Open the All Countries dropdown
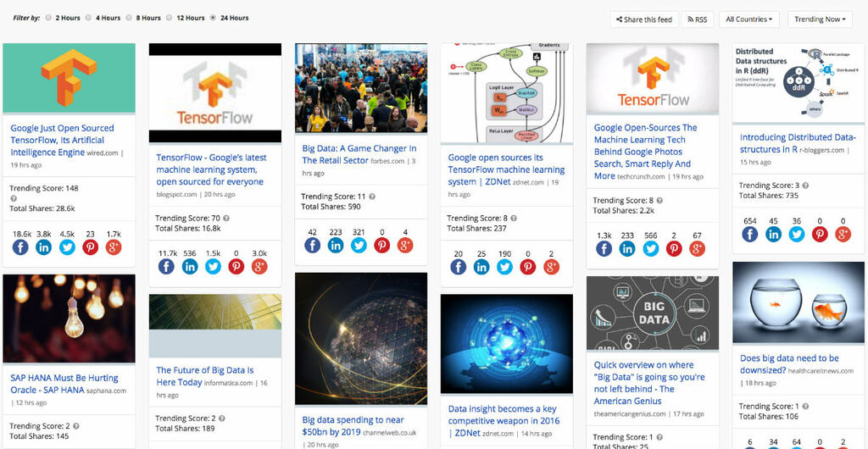 click(748, 19)
